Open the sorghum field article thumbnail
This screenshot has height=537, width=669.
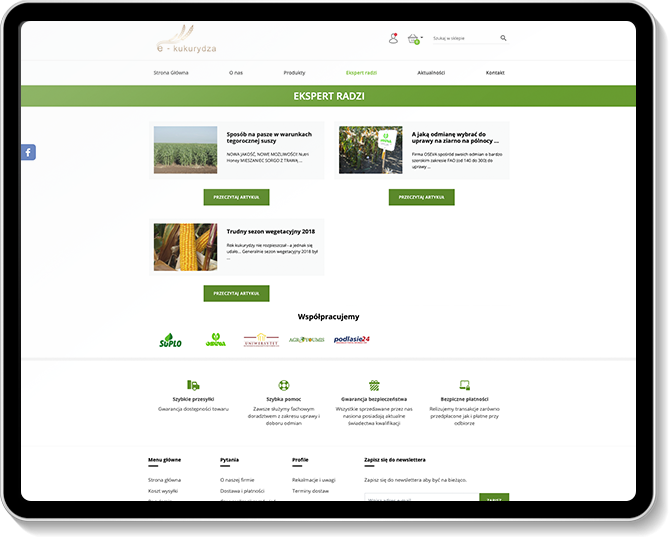tap(185, 150)
